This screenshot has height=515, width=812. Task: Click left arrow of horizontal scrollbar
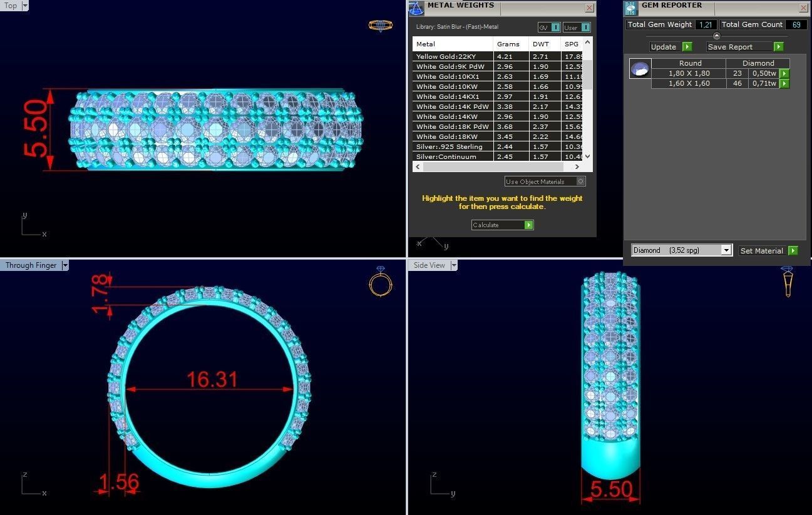(x=418, y=166)
